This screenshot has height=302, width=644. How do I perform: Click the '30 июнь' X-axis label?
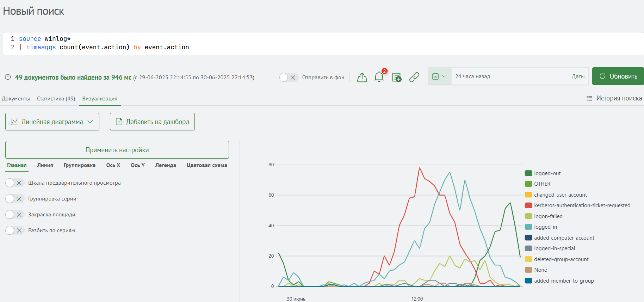[296, 299]
